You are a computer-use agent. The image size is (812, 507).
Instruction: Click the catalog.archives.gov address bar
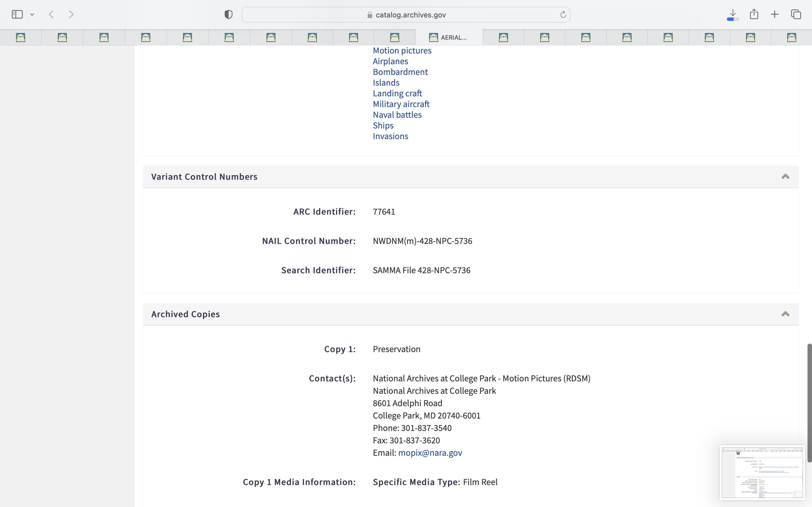click(406, 15)
